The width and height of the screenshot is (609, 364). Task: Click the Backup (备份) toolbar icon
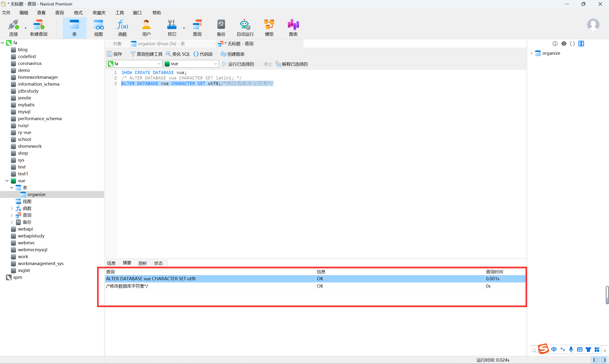coord(221,27)
